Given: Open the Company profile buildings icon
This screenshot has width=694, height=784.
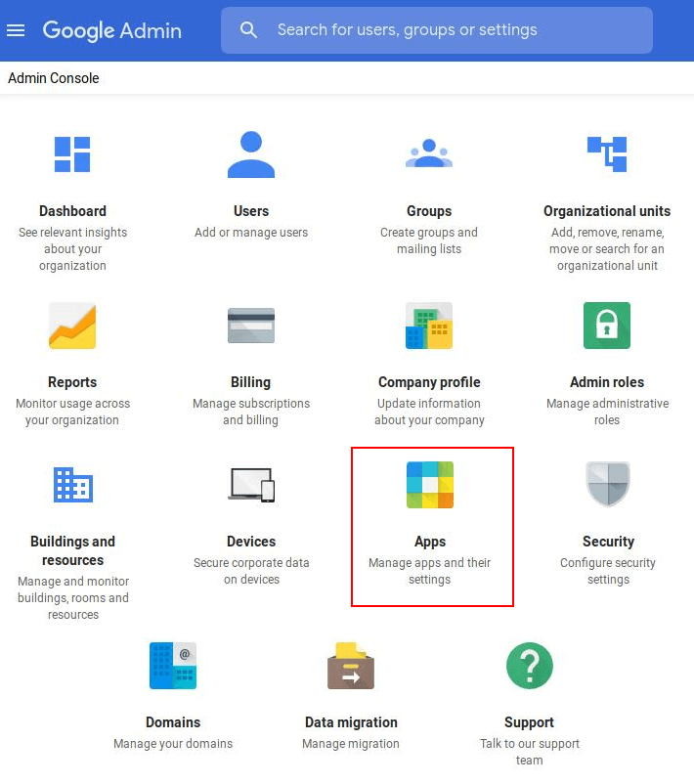Looking at the screenshot, I should [429, 326].
